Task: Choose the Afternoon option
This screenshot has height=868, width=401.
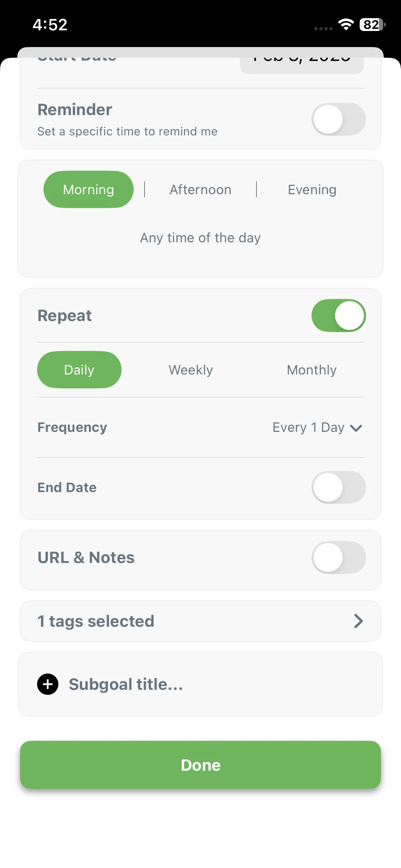Action: coord(200,190)
